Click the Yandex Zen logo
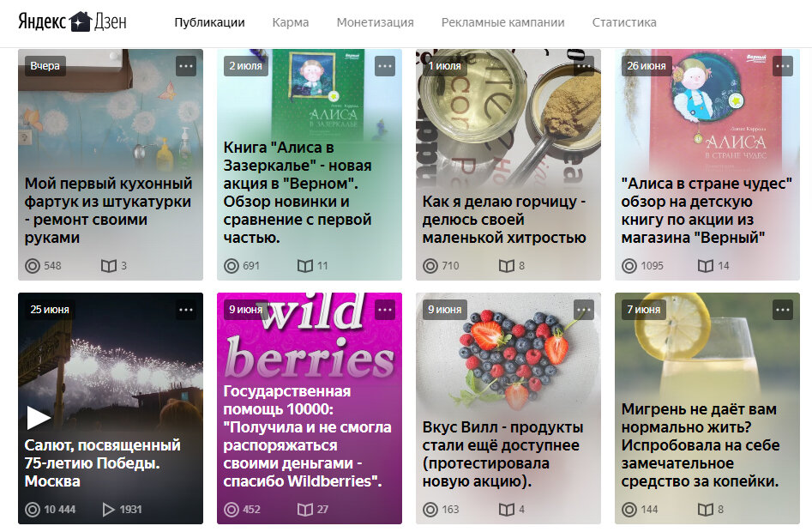Viewport: 812px width, 532px height. [72, 21]
